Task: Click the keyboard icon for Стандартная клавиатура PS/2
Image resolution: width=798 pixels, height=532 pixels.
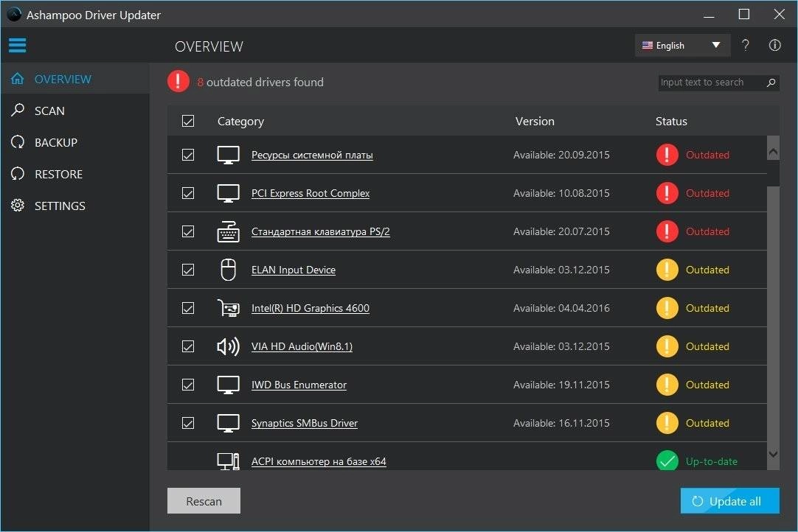Action: tap(228, 231)
